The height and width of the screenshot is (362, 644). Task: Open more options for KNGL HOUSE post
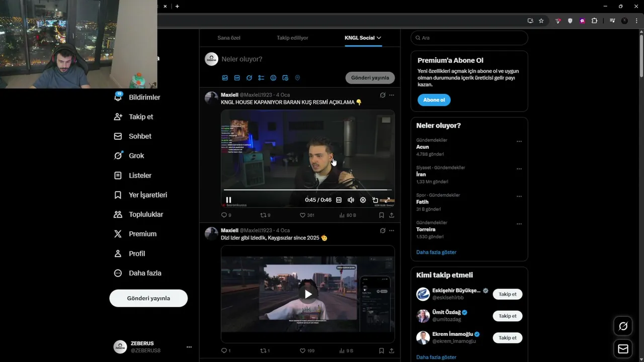[x=391, y=95]
